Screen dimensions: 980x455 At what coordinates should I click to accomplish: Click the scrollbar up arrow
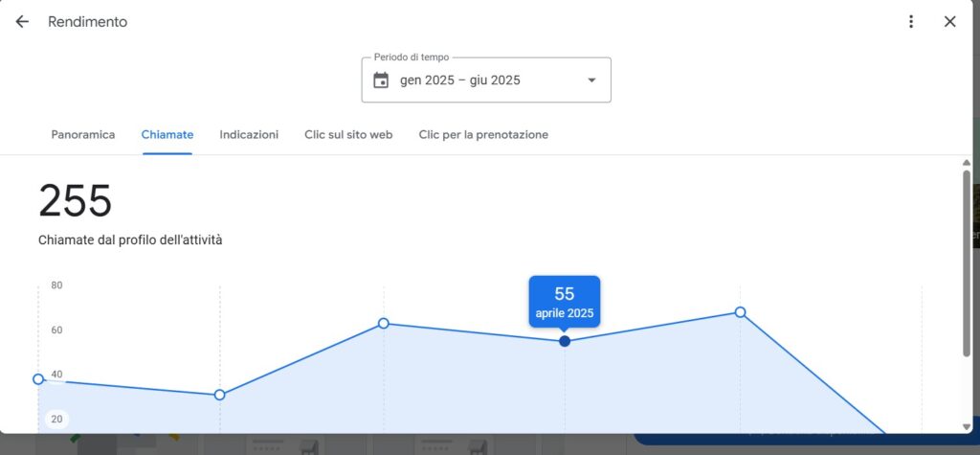[967, 163]
